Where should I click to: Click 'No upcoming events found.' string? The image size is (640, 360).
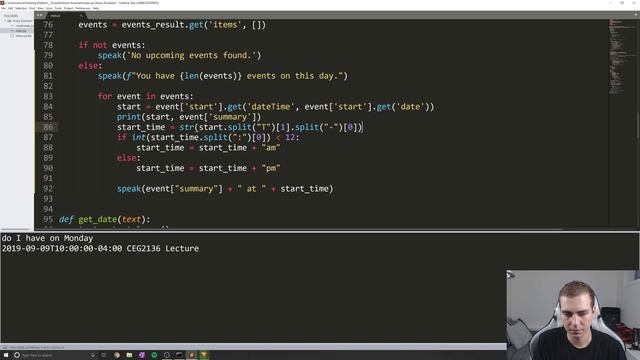point(192,55)
